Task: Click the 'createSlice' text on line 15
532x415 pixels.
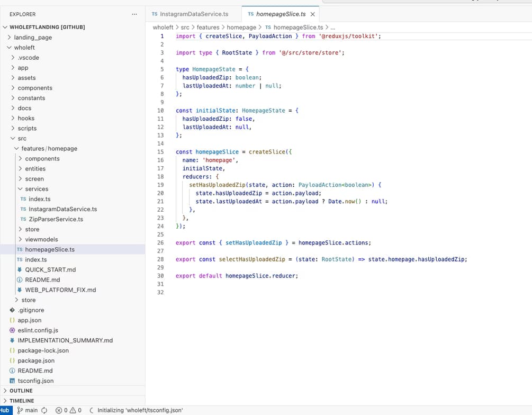Action: (x=267, y=152)
